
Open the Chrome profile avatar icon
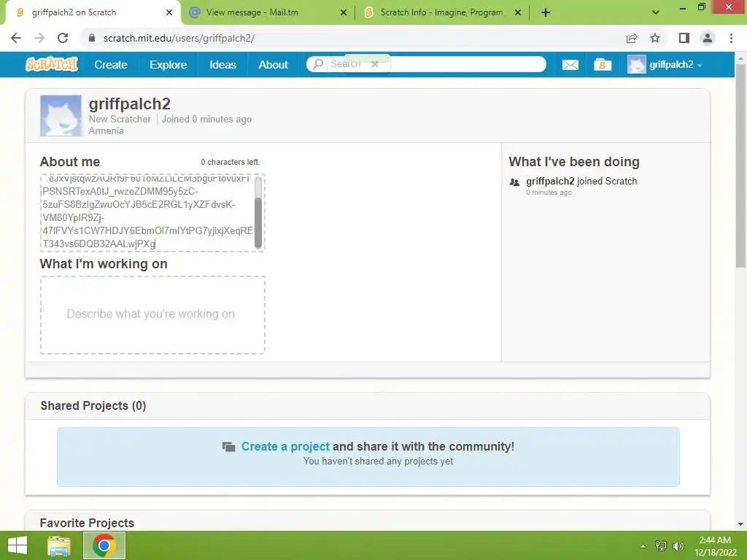tap(708, 38)
